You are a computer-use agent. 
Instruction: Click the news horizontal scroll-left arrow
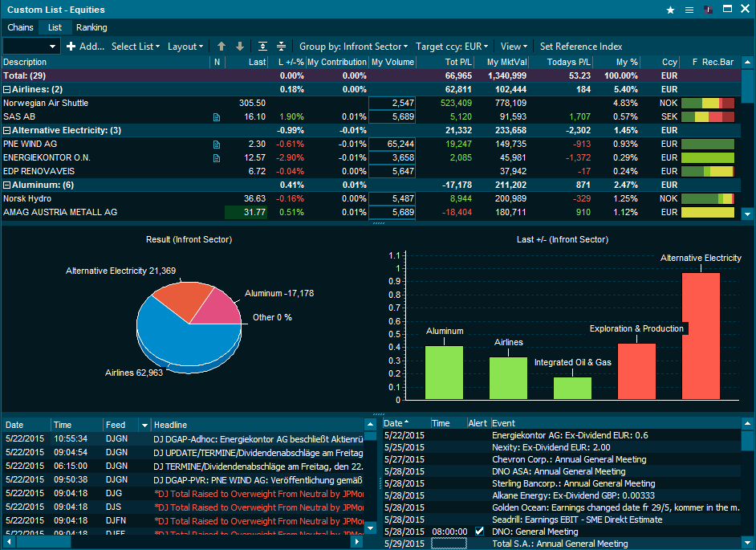click(8, 541)
